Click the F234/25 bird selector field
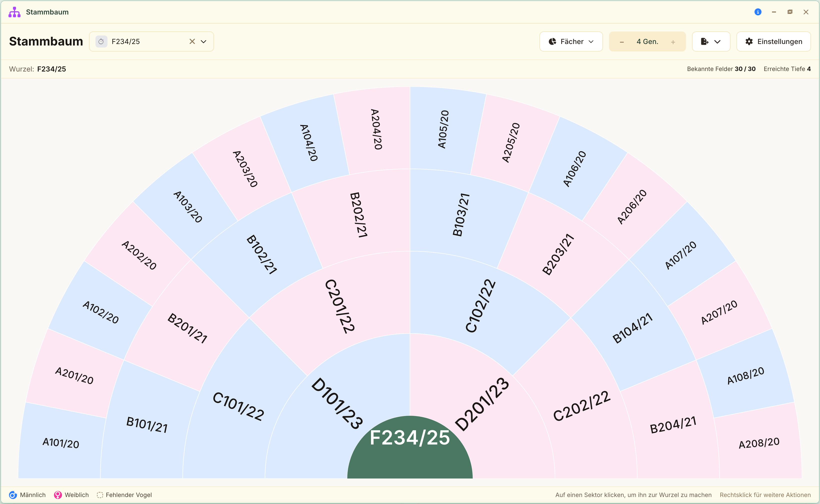Viewport: 820px width, 504px height. (151, 41)
